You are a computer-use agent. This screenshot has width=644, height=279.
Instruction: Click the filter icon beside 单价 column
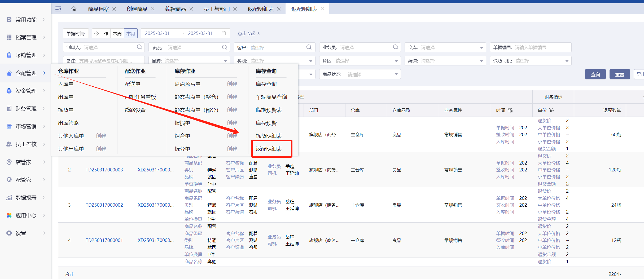coord(551,110)
